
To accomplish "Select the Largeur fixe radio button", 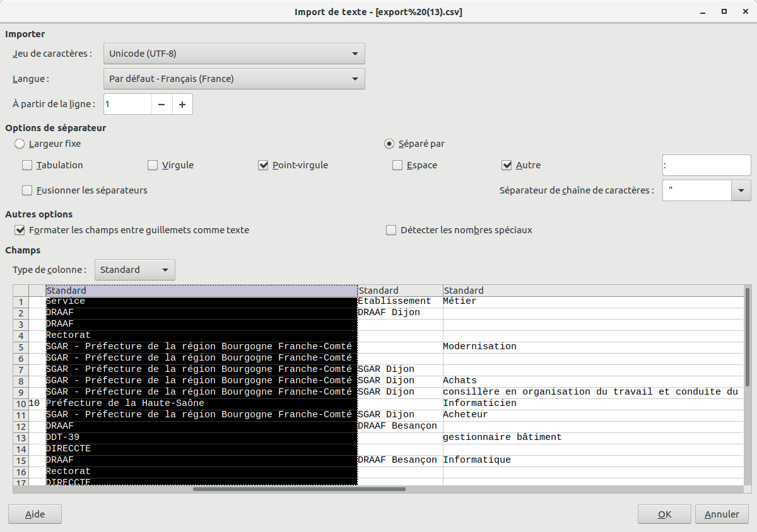I will coord(20,144).
